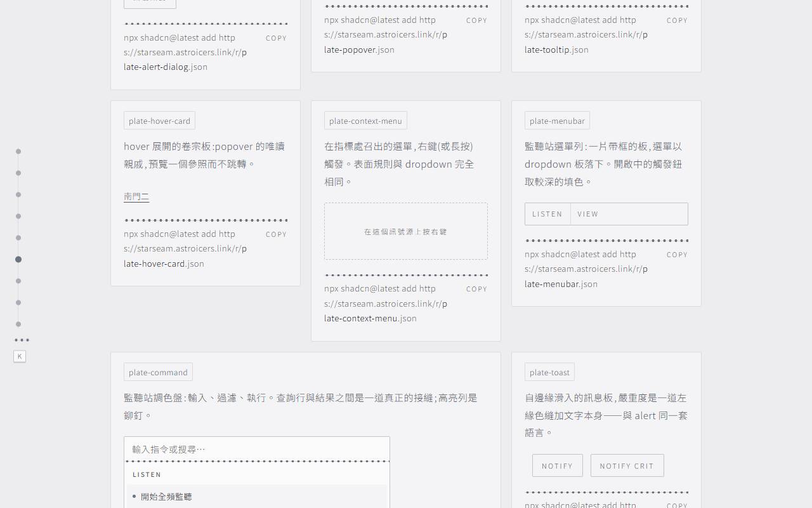The image size is (812, 508).
Task: Select the '開始全頻監聽' command item
Action: click(x=257, y=497)
